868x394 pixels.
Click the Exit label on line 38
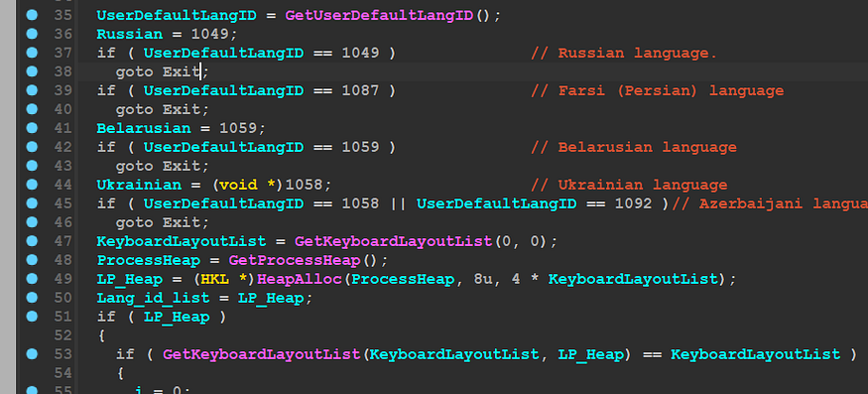181,72
